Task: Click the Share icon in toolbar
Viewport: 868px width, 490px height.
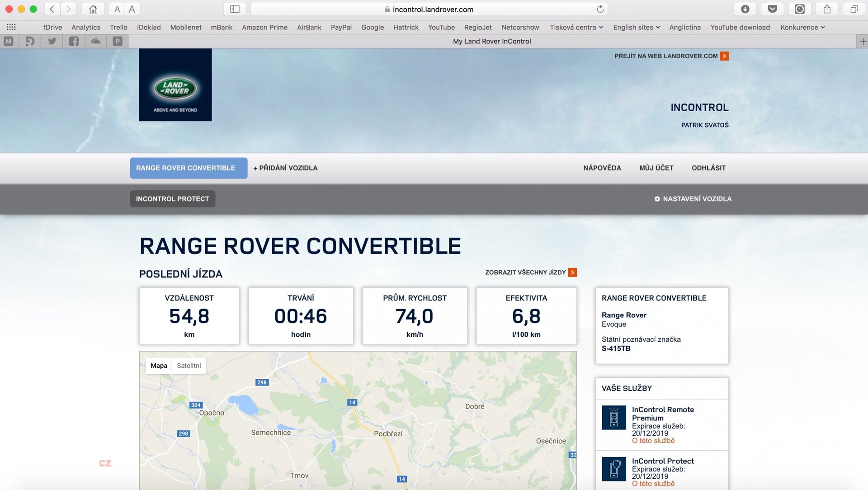Action: point(827,9)
